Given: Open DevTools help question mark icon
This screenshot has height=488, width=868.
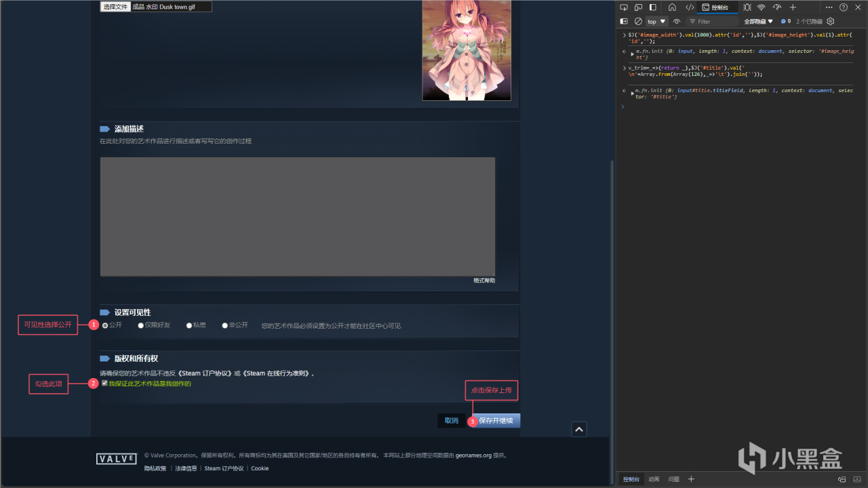Looking at the screenshot, I should point(844,7).
